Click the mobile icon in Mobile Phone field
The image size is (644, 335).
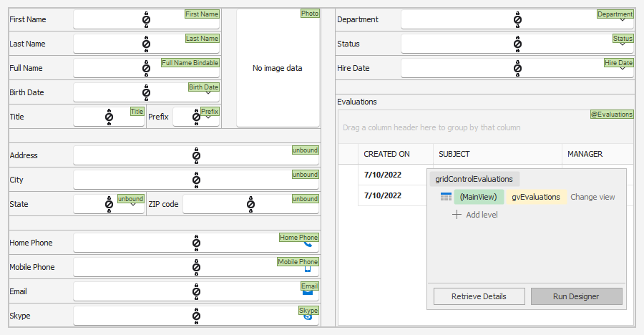(x=308, y=269)
